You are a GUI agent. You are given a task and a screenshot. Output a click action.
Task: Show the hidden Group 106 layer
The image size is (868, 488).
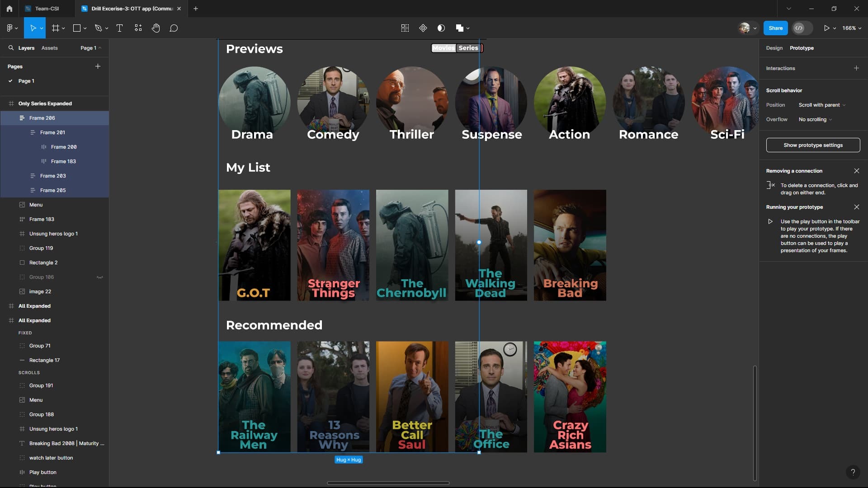click(100, 277)
